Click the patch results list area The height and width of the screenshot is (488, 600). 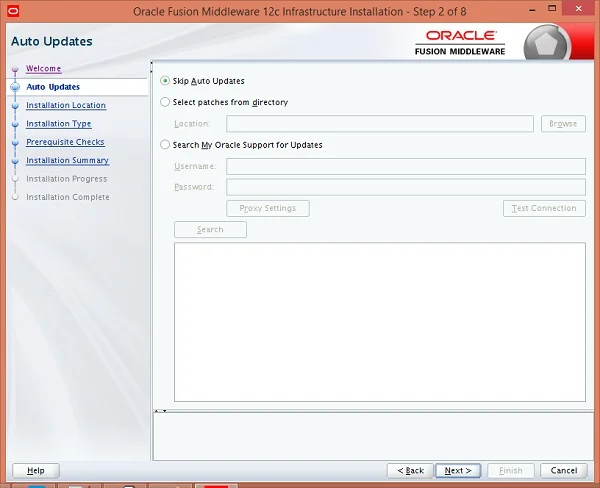[x=380, y=322]
